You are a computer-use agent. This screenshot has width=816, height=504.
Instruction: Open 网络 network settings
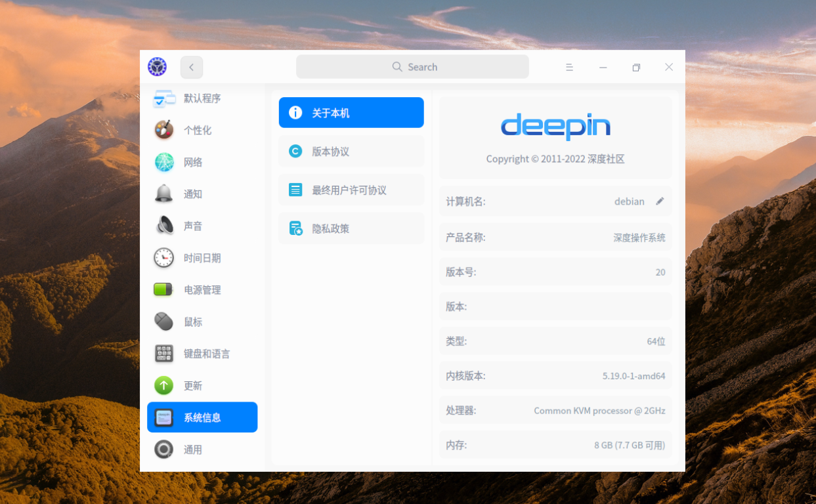coord(163,162)
